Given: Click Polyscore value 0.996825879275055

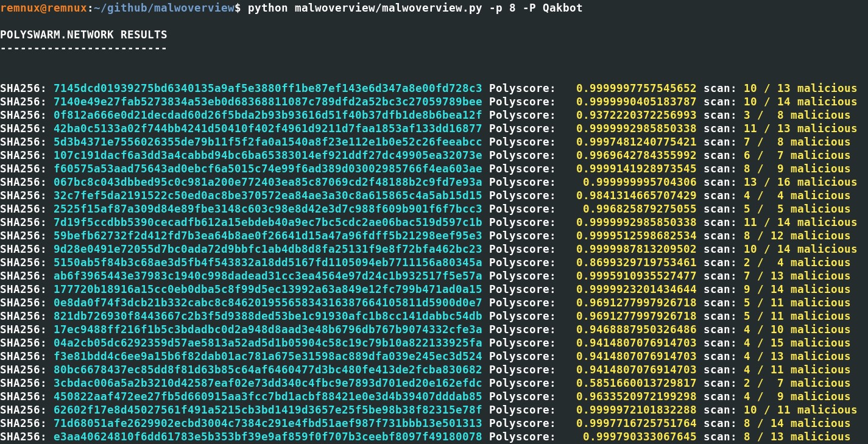Looking at the screenshot, I should (640, 209).
